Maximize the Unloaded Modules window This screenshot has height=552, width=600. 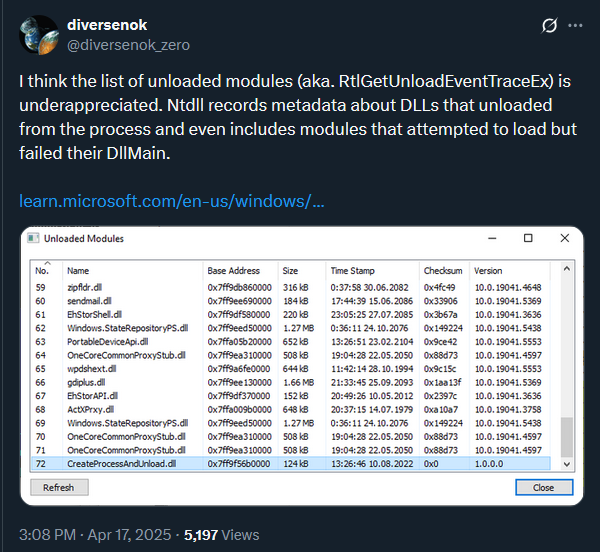point(529,239)
